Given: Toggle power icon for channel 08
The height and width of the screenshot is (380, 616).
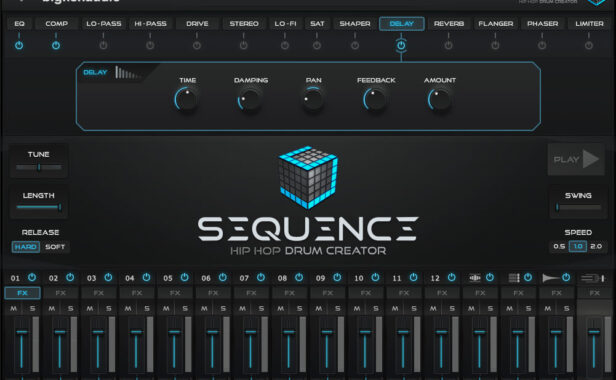Looking at the screenshot, I should pyautogui.click(x=299, y=277).
